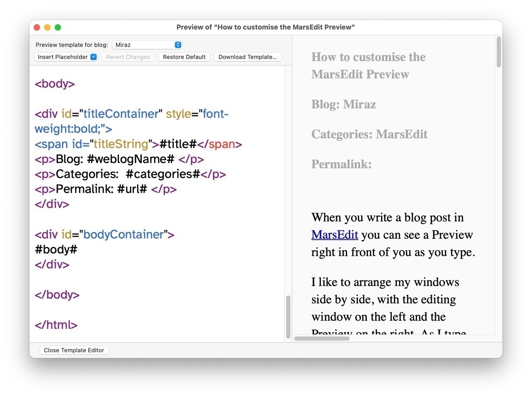
Task: Click the yellow minimize window button
Action: (x=47, y=27)
